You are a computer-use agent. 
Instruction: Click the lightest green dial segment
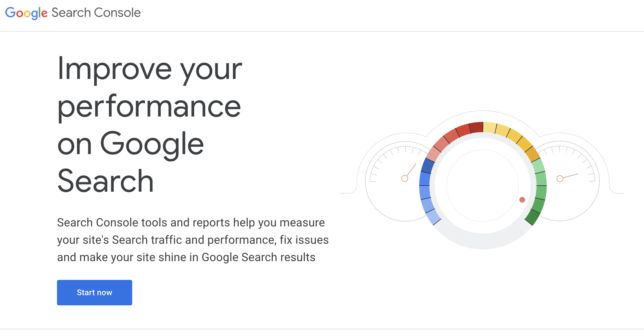pos(538,166)
